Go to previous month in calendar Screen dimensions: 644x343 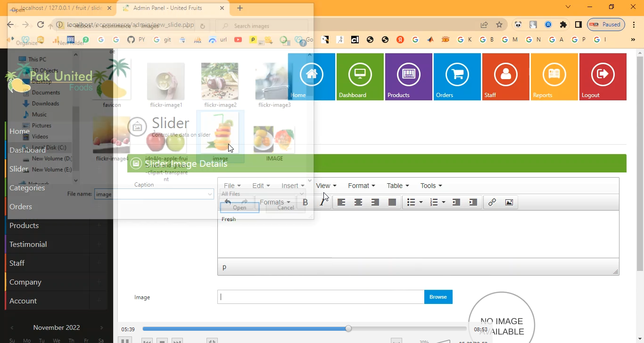tap(12, 327)
